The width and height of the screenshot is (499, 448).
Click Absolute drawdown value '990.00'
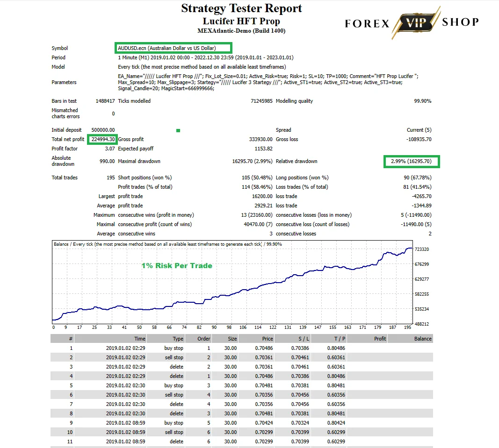(107, 161)
